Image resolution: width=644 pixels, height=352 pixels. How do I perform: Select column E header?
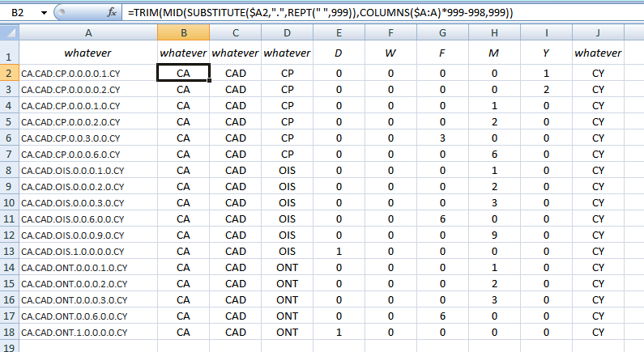coord(339,33)
